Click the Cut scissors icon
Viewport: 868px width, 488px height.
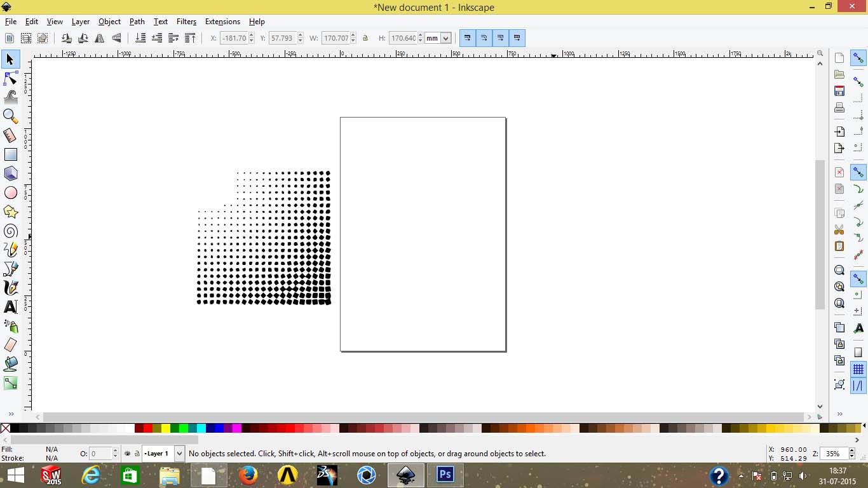[839, 229]
